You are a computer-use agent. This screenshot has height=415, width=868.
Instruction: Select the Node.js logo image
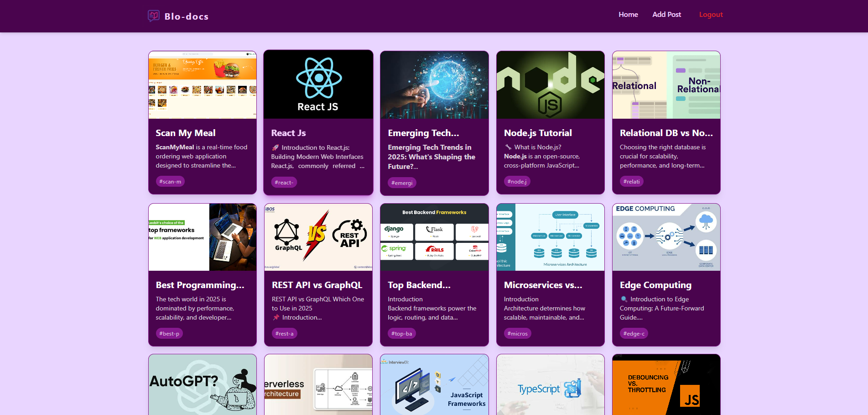(551, 85)
